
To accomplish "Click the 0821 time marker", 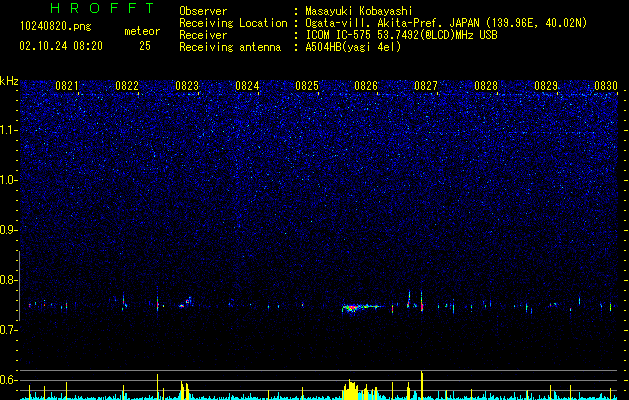I will [x=67, y=86].
